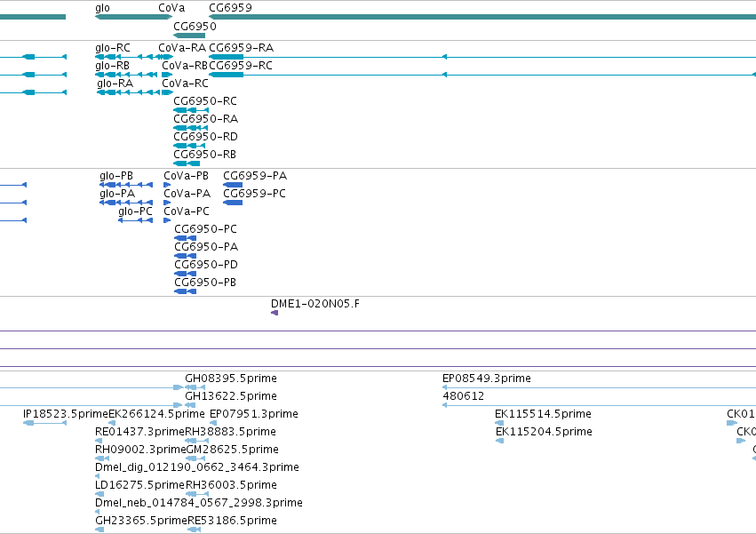Open protein CG6950-PC
Screen dimensions: 756x534
click(x=206, y=229)
